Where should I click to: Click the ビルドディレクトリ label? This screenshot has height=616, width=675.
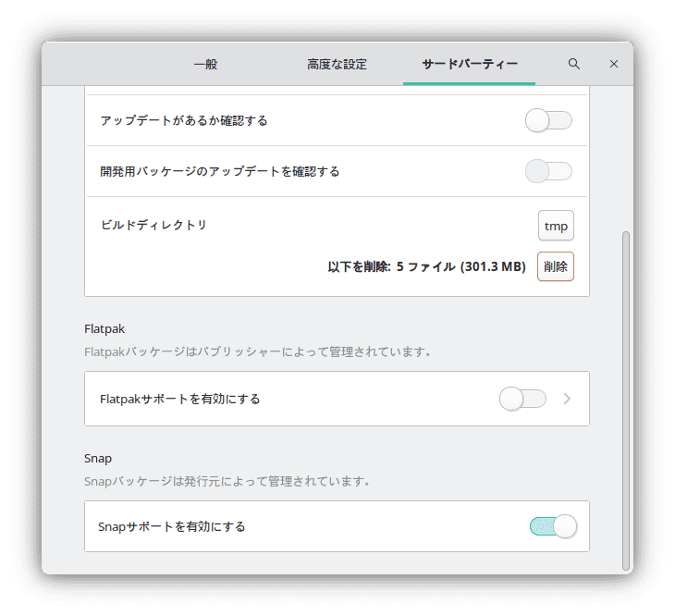click(153, 225)
